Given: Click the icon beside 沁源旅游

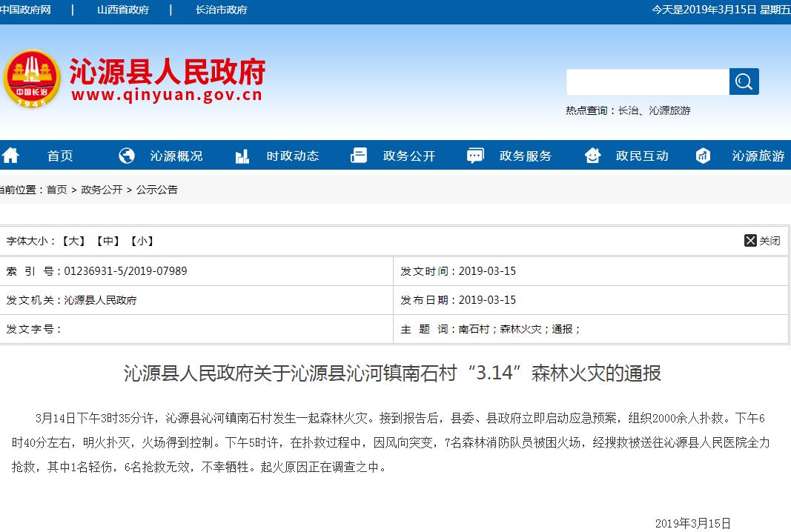Looking at the screenshot, I should click(x=703, y=156).
